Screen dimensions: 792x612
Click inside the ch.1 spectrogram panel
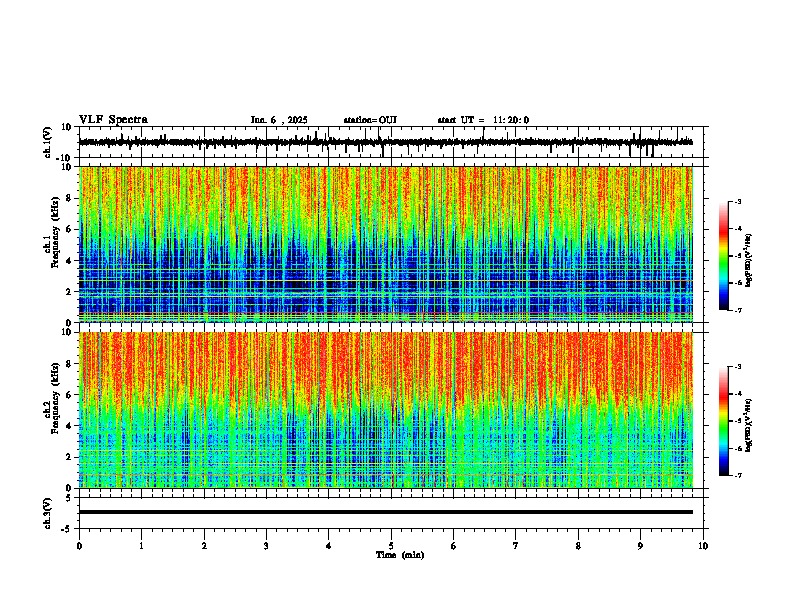click(x=386, y=244)
